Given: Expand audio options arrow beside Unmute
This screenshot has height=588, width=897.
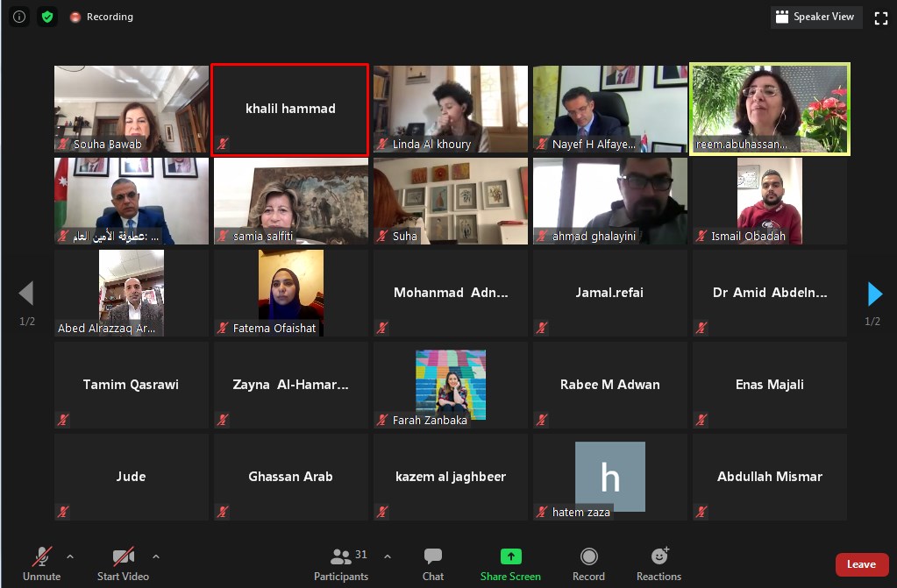Looking at the screenshot, I should [70, 556].
